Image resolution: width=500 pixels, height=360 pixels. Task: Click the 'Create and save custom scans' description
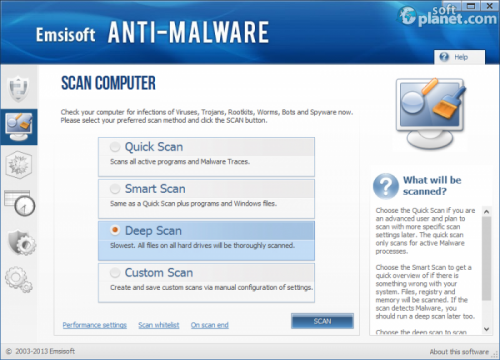click(211, 287)
